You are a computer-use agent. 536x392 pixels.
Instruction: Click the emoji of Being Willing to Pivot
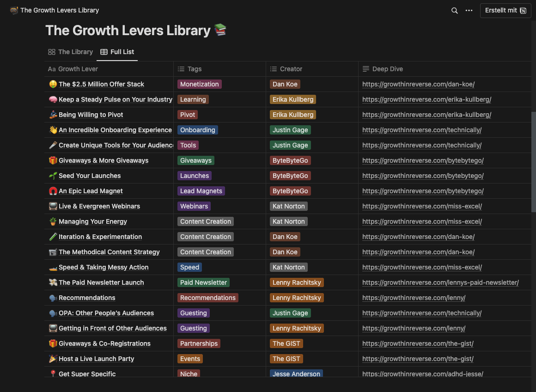click(x=53, y=115)
